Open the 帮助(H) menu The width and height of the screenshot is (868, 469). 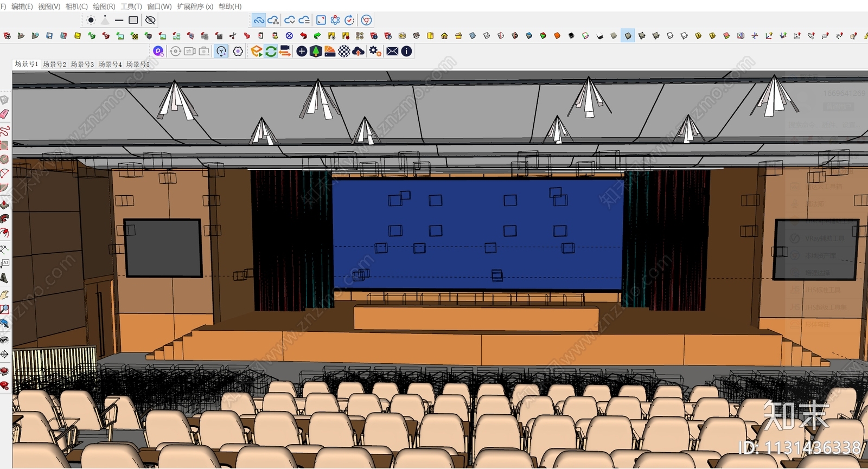pyautogui.click(x=230, y=7)
